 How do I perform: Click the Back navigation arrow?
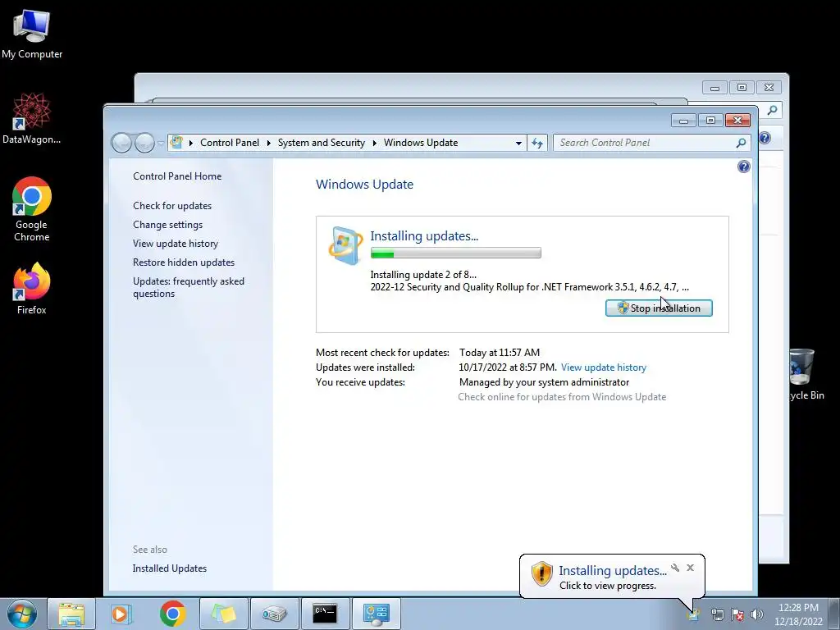[121, 143]
